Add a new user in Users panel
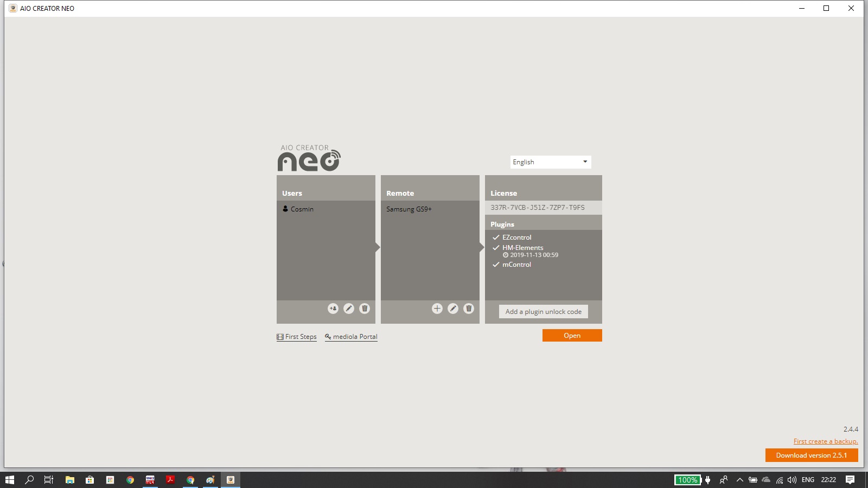Image resolution: width=868 pixels, height=488 pixels. [x=333, y=309]
